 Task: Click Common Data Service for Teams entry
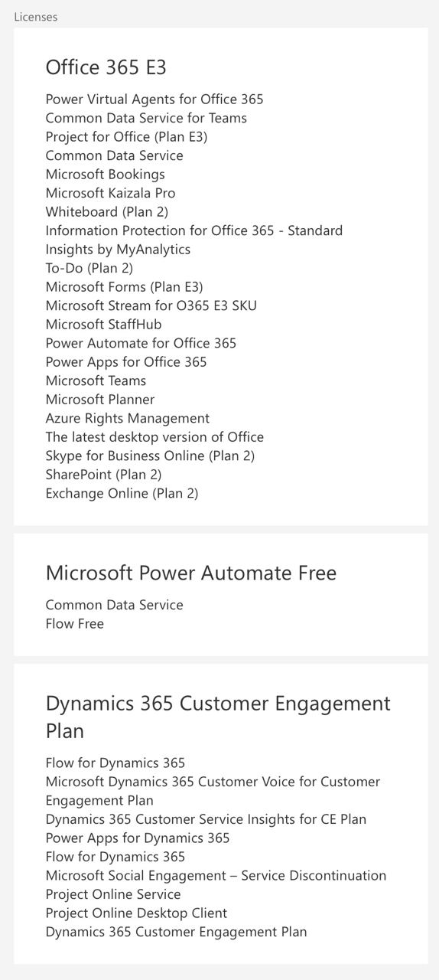[146, 118]
